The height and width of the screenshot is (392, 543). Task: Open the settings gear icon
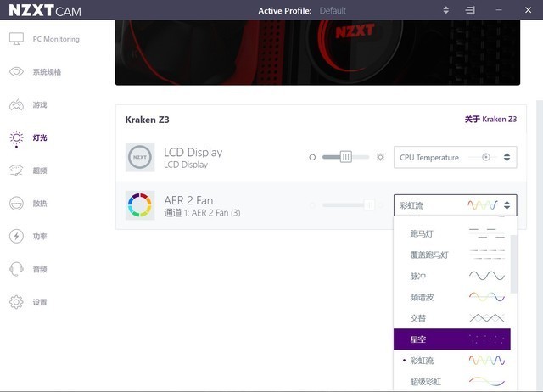[16, 302]
